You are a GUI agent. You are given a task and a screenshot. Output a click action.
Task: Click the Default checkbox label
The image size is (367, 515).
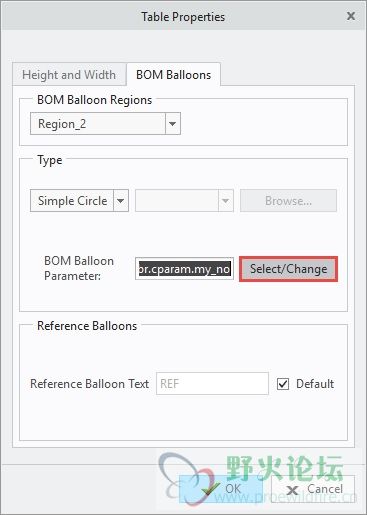(315, 384)
